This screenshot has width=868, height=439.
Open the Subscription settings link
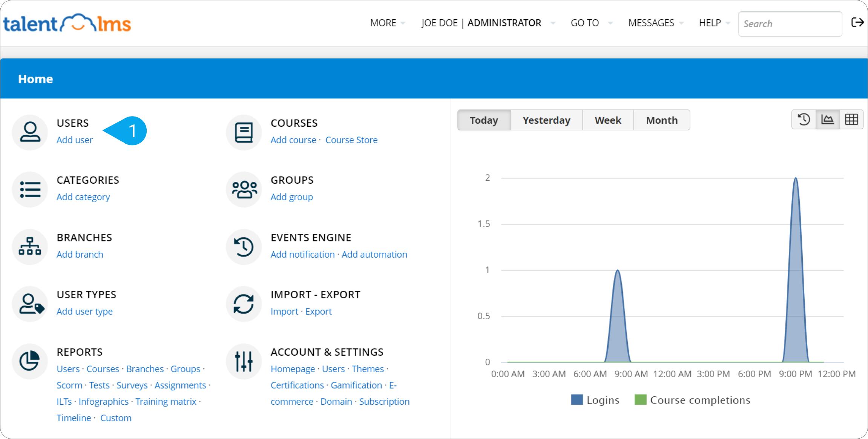(x=384, y=402)
